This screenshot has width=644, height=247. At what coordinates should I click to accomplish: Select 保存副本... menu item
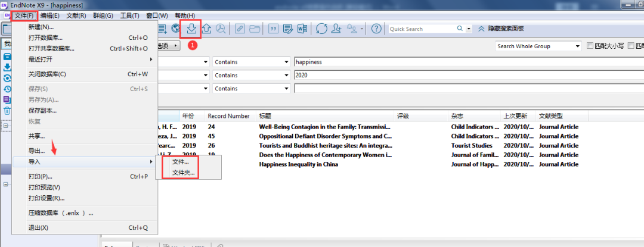click(85, 111)
